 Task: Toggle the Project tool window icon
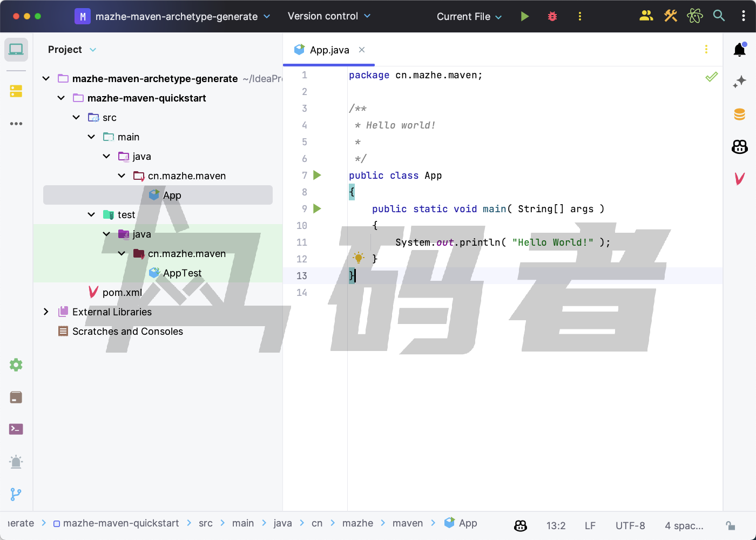pos(16,50)
